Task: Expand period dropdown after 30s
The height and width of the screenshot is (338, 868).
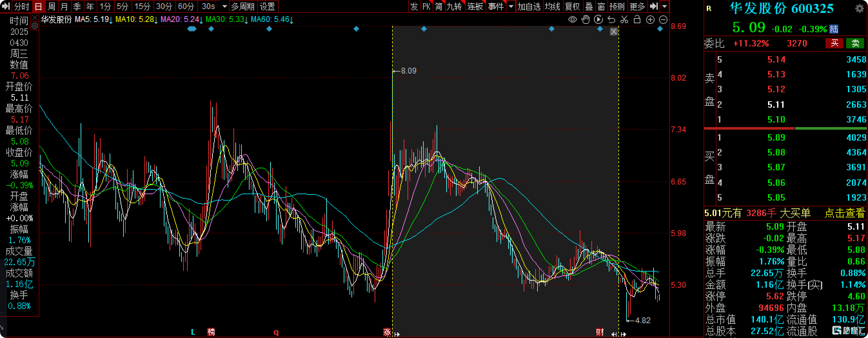Action: [224, 6]
